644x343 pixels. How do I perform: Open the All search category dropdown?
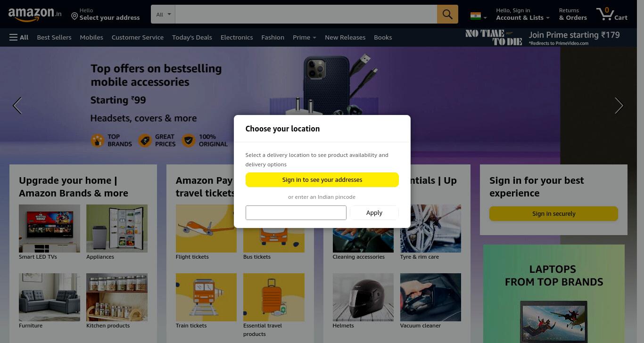(x=163, y=15)
